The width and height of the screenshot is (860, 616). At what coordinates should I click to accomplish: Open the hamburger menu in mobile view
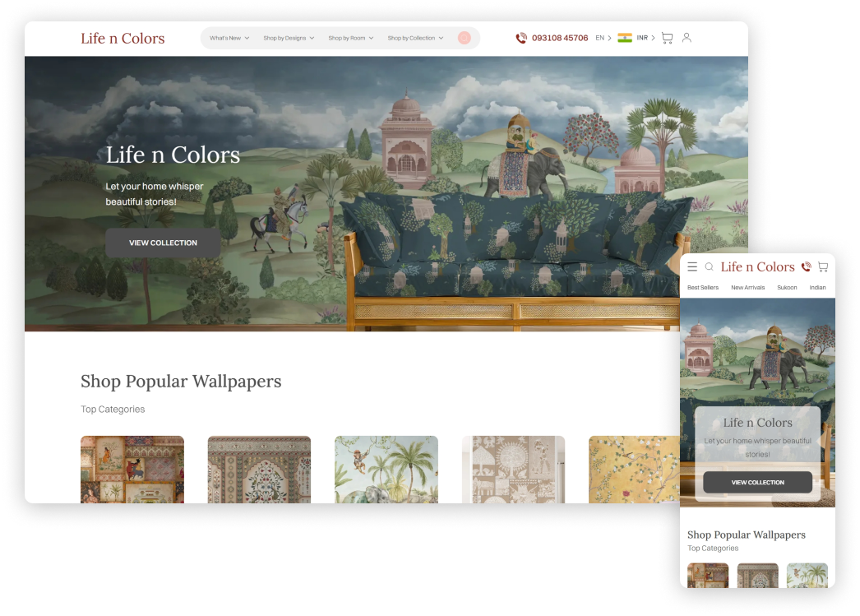click(692, 266)
